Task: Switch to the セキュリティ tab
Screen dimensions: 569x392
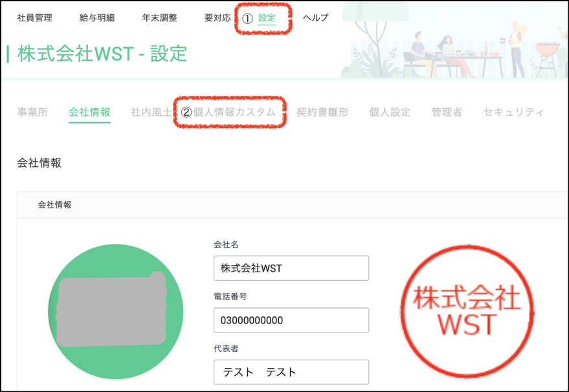Action: point(513,112)
